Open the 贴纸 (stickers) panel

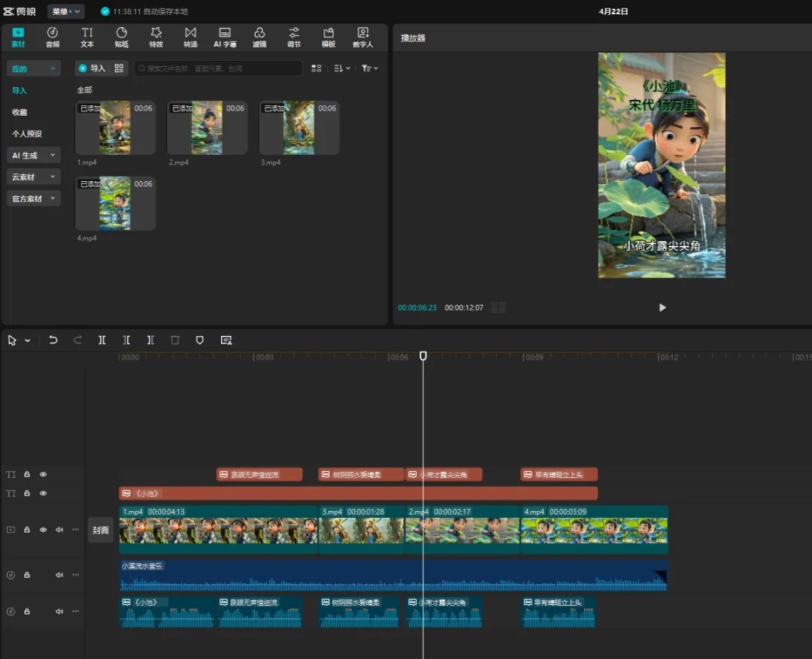pyautogui.click(x=122, y=37)
